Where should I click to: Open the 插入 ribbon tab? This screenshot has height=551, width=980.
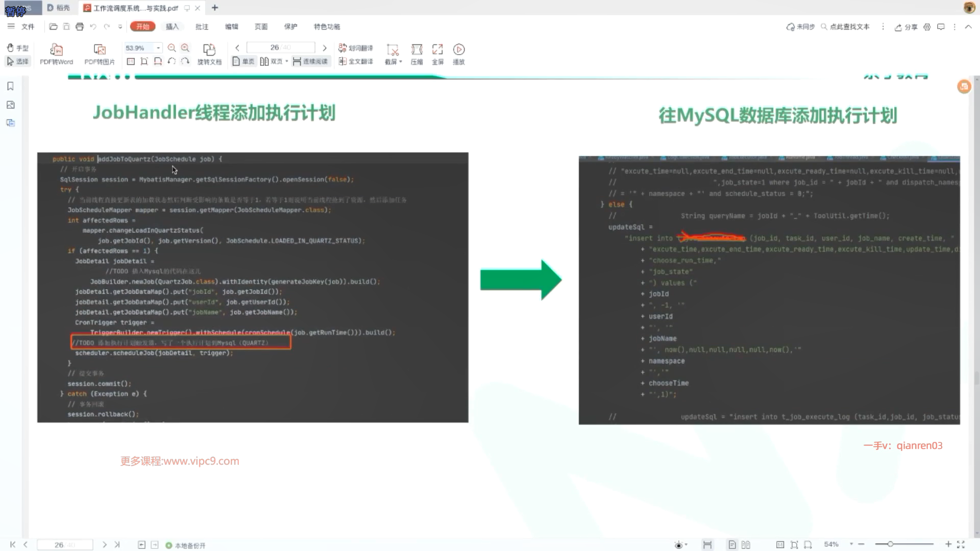click(x=172, y=27)
